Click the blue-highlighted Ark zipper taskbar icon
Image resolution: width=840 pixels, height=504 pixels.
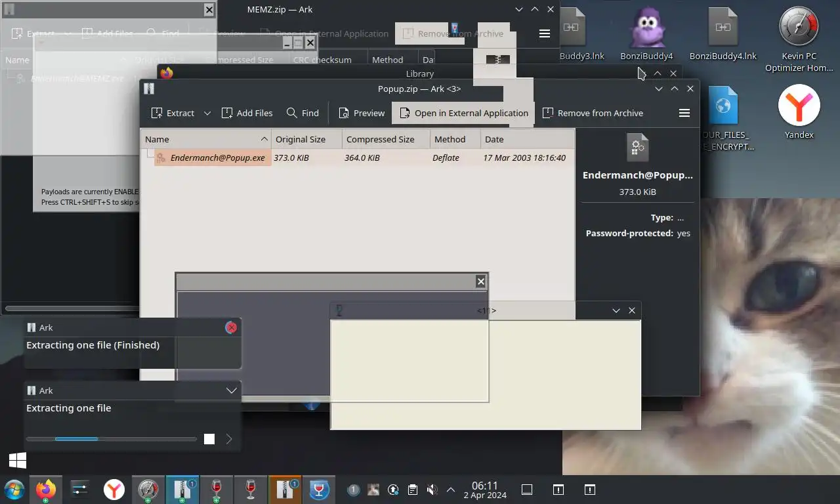182,490
